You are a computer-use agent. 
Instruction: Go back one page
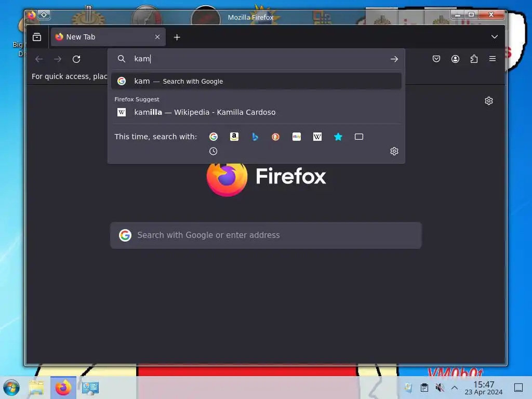click(39, 59)
